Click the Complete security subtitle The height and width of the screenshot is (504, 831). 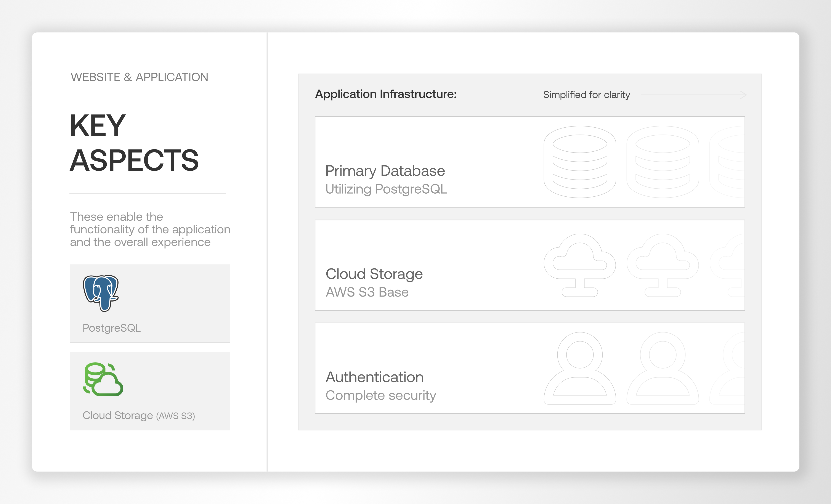click(x=381, y=395)
